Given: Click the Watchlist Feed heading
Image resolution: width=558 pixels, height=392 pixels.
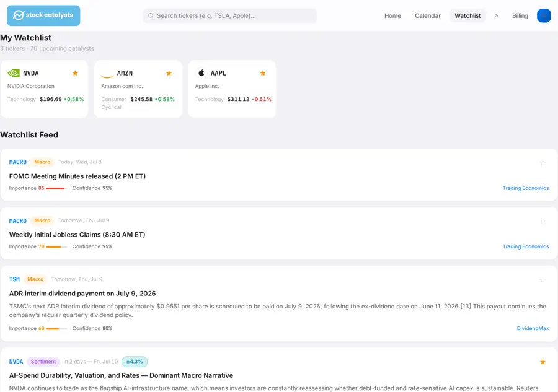Looking at the screenshot, I should 29,135.
